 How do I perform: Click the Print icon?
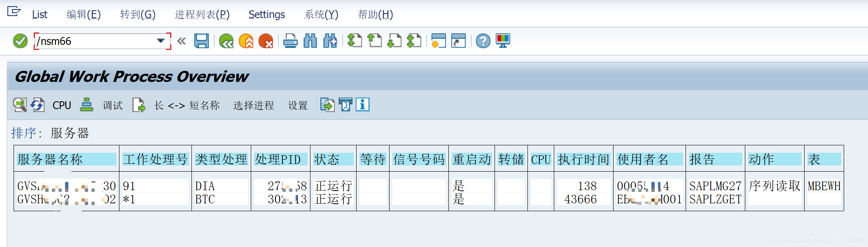290,41
